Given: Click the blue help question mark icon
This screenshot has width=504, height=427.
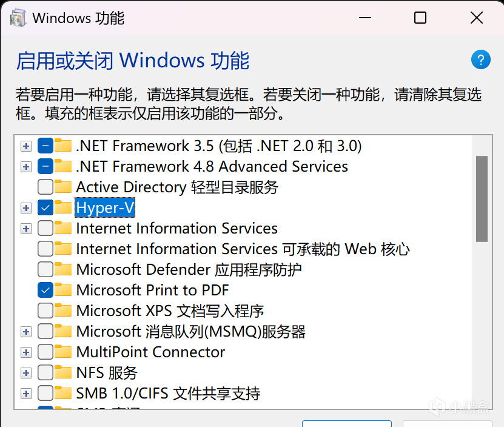Looking at the screenshot, I should [480, 59].
